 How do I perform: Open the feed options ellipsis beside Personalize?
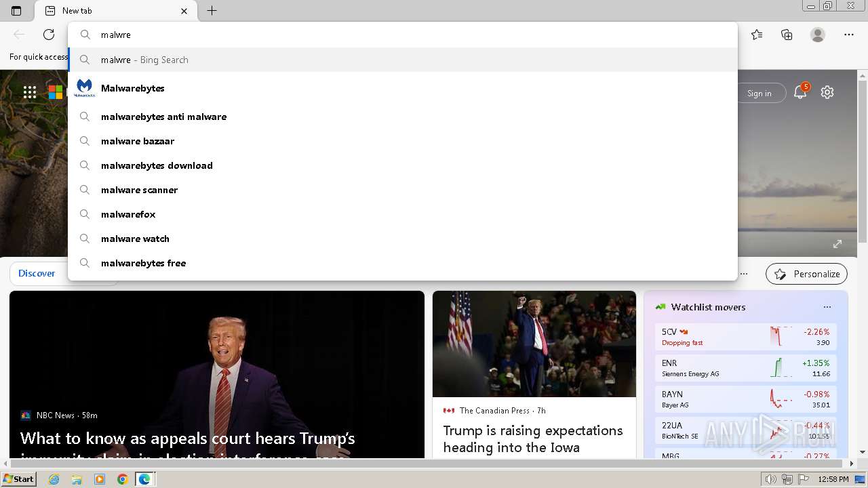744,274
